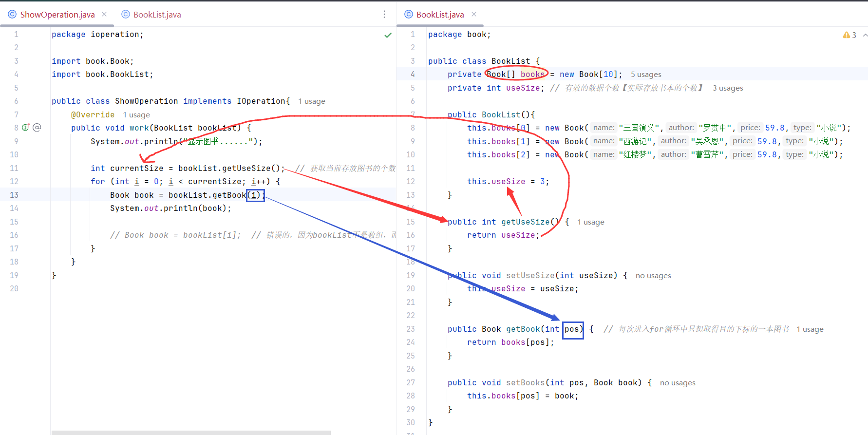Click 'setBooks' method name
Viewport: 868px width, 435px height.
click(526, 383)
